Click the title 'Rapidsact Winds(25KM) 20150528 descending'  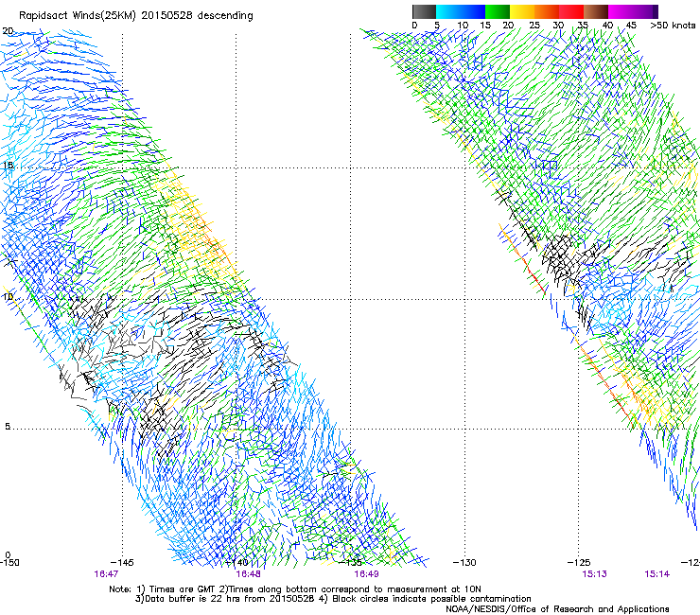coord(135,16)
